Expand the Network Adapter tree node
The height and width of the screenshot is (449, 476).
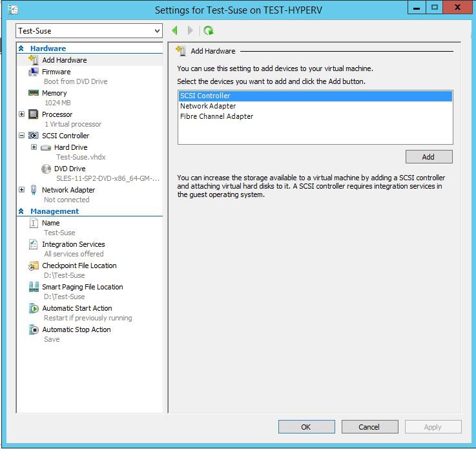pyautogui.click(x=22, y=190)
